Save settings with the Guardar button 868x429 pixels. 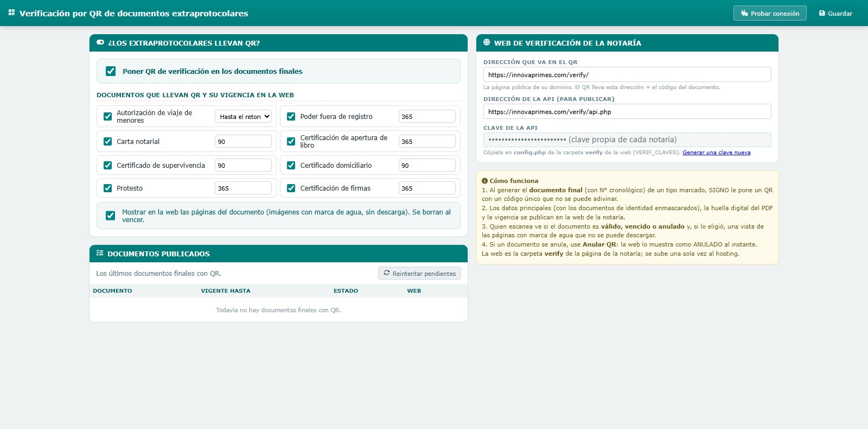835,13
